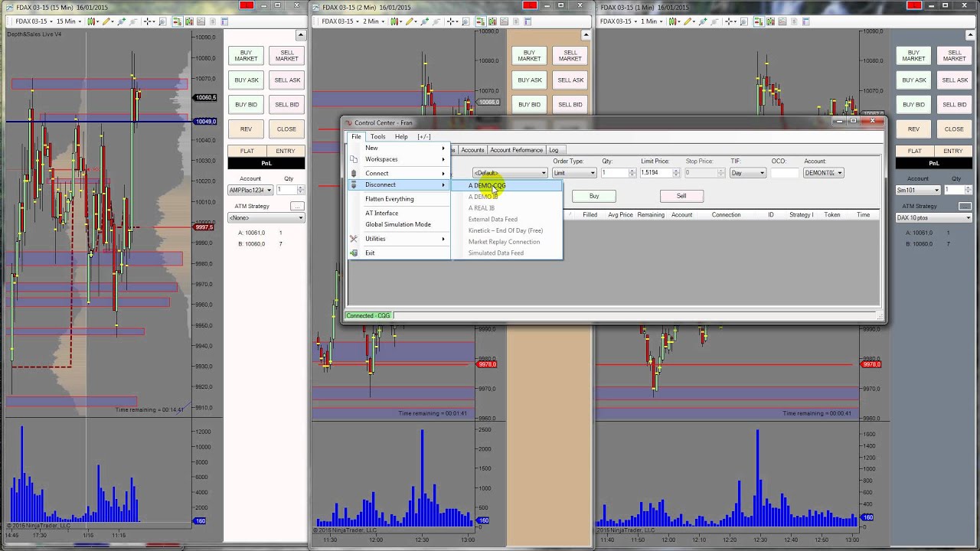Screen dimensions: 980x551
Task: Click the Workspaces icon in File menu
Action: (x=354, y=159)
